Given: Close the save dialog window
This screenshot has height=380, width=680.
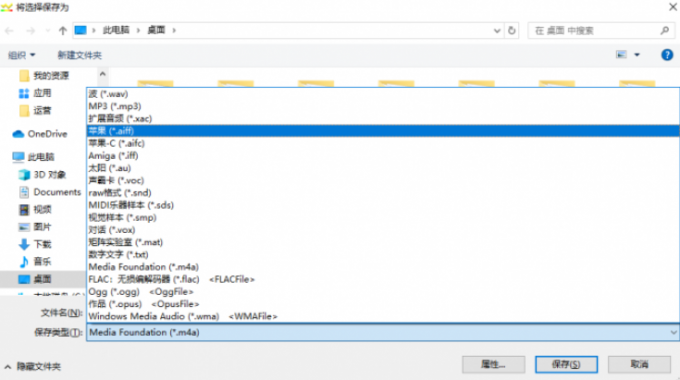Looking at the screenshot, I should (673, 7).
